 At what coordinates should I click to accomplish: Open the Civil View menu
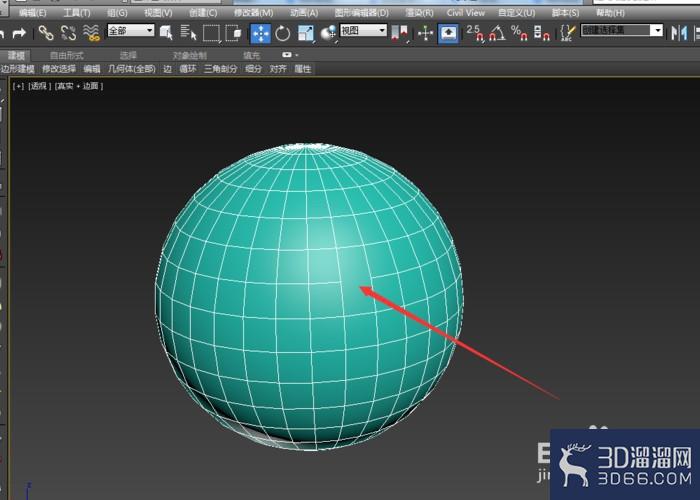pyautogui.click(x=466, y=13)
